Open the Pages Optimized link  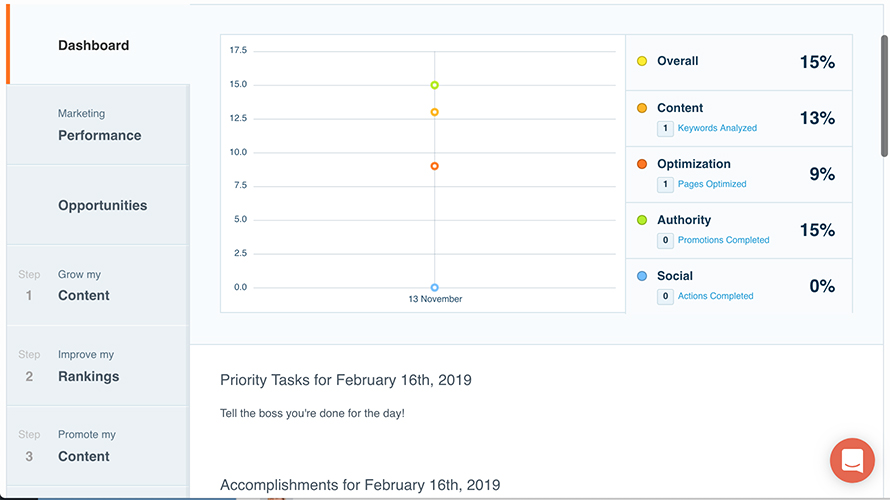tap(712, 184)
